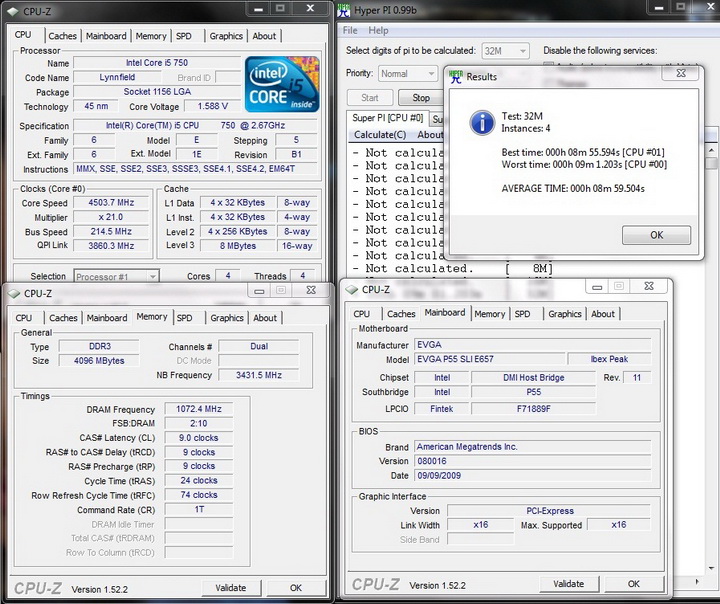Close the Results dialog with X button
Viewport: 720px width, 604px height.
click(681, 73)
